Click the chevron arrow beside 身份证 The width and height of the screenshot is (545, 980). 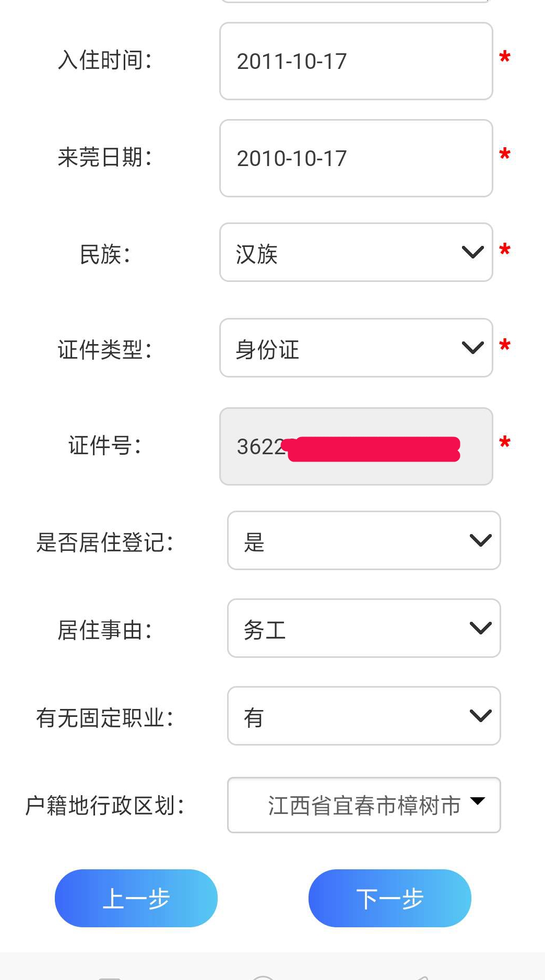tap(473, 348)
